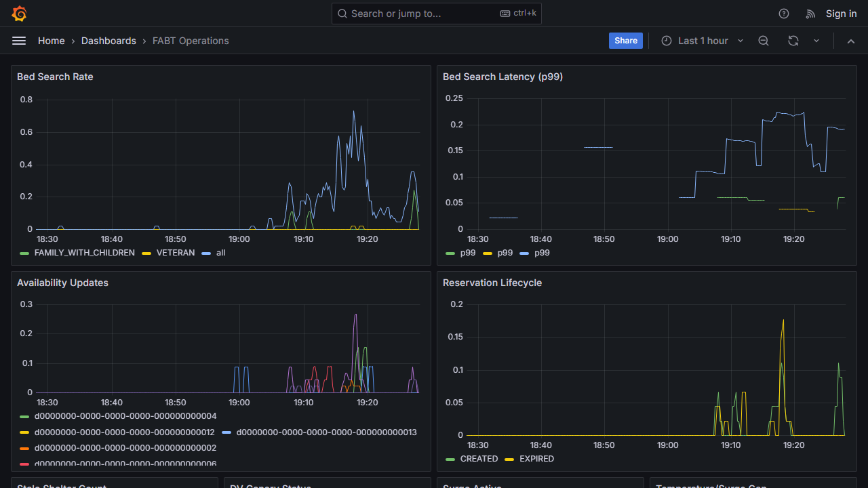Zoom out the time range with magnifier icon
Viewport: 868px width, 488px height.
(764, 41)
